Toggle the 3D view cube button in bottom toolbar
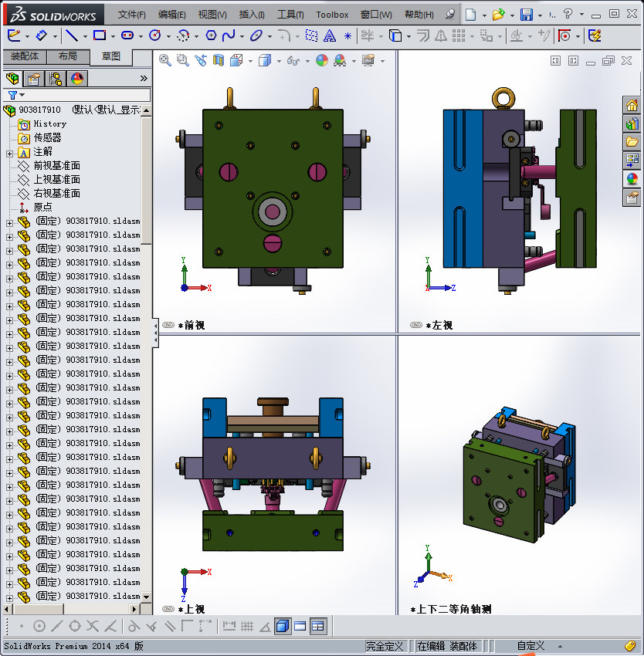This screenshot has height=656, width=644. click(283, 627)
